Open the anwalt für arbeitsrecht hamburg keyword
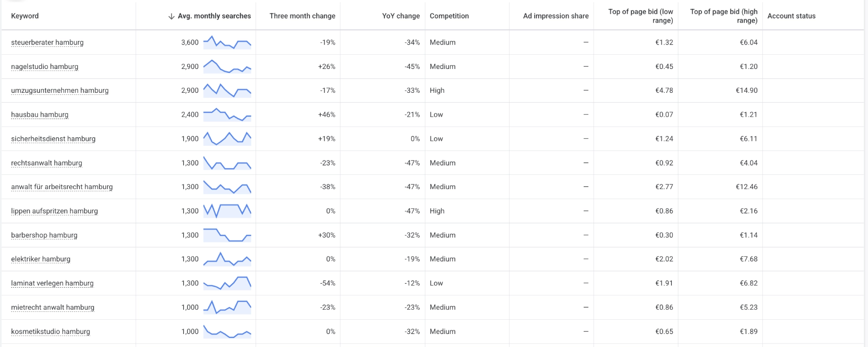This screenshot has height=347, width=868. tap(62, 187)
